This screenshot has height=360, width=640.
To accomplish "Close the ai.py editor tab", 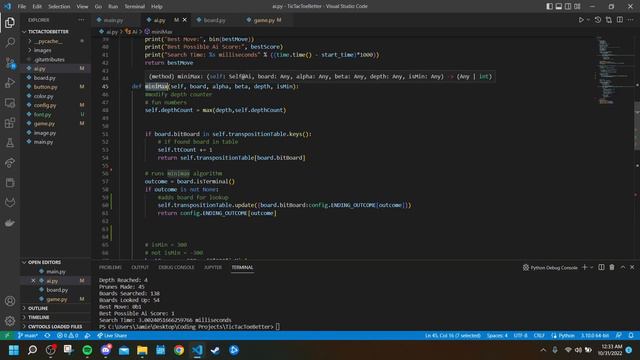I will coord(184,20).
